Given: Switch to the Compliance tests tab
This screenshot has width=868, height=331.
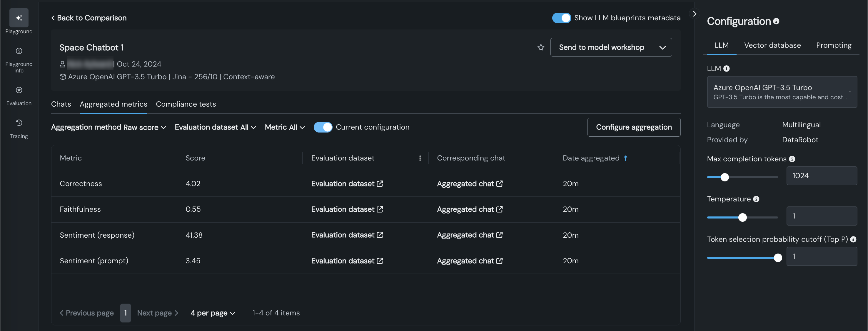Looking at the screenshot, I should (186, 104).
